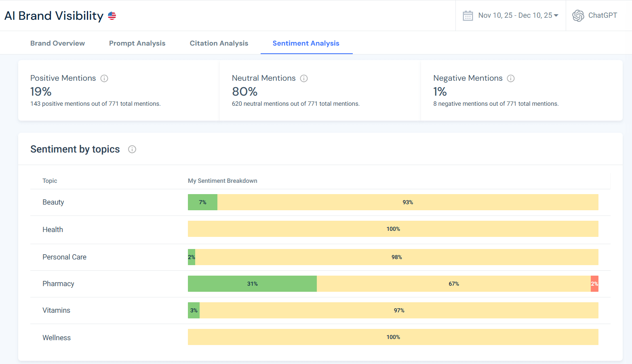Switch to the Brand Overview tab

[x=57, y=43]
